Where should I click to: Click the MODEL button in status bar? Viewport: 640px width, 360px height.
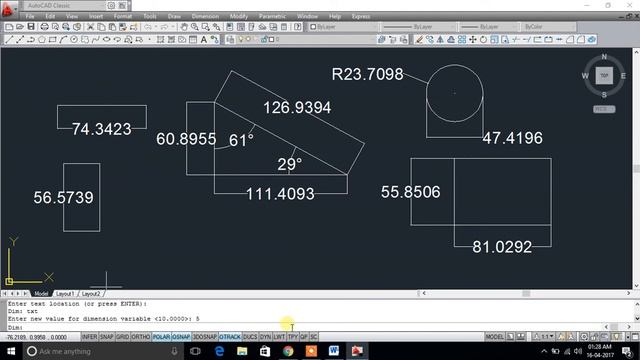(x=494, y=337)
